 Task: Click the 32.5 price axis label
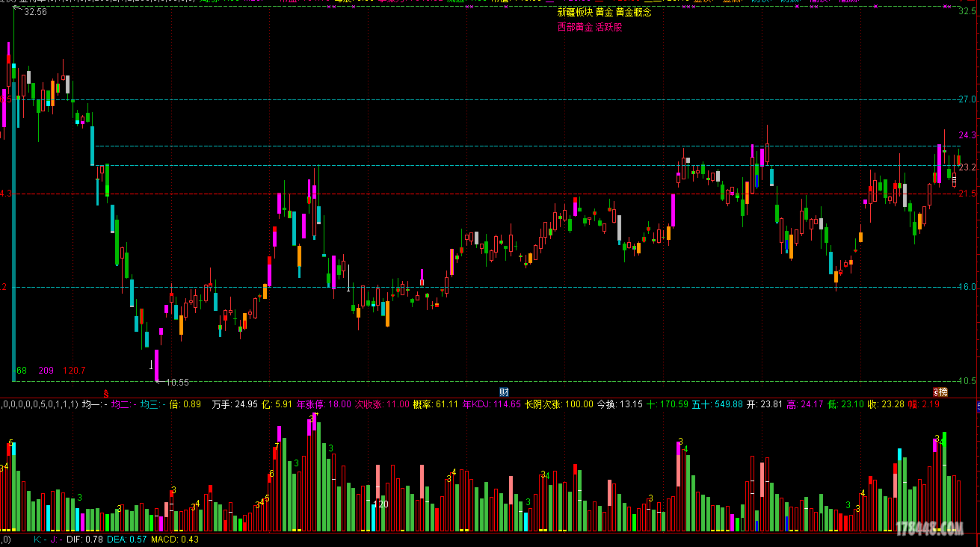(967, 11)
